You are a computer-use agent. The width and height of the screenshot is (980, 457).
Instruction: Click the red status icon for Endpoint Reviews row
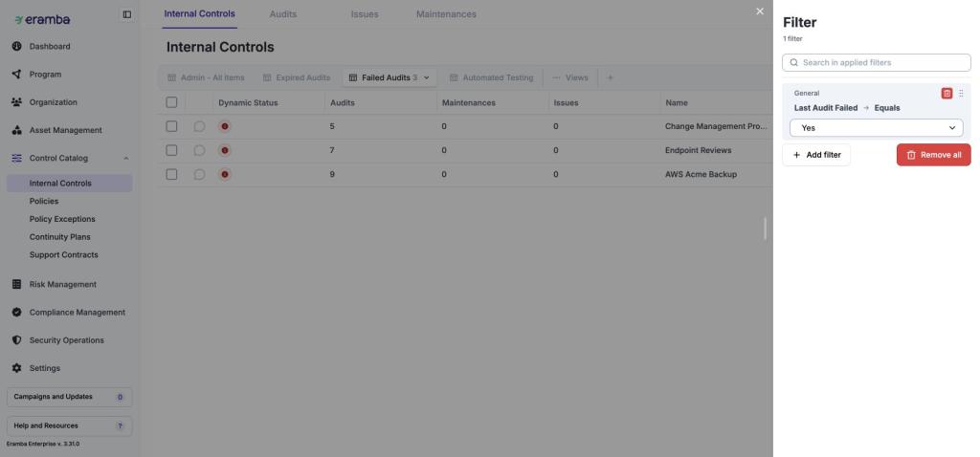224,150
